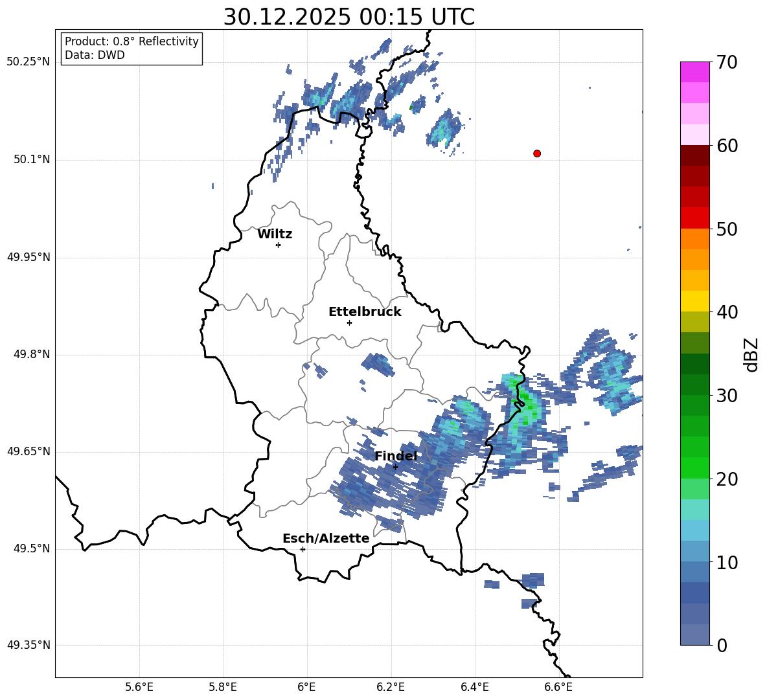Click the 49.65°N latitude label
The height and width of the screenshot is (700, 767).
(29, 451)
